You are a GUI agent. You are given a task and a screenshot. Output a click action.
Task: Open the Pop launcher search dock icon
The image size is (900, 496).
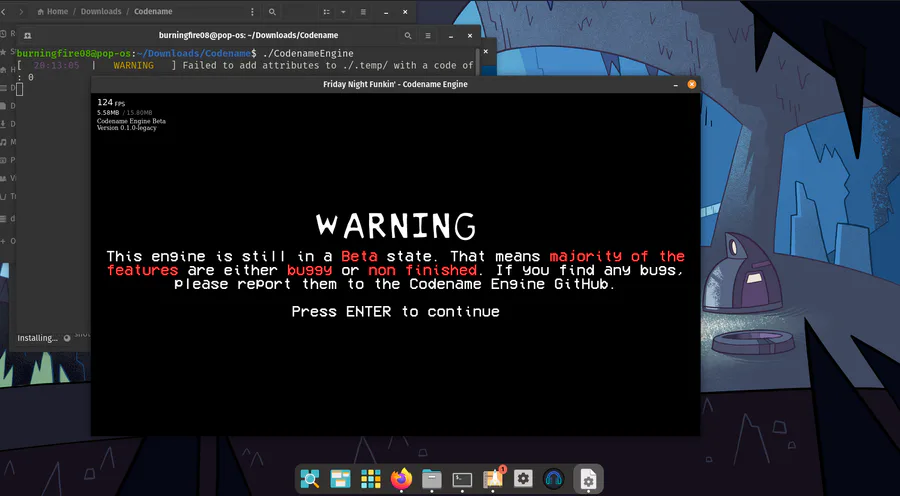coord(310,478)
